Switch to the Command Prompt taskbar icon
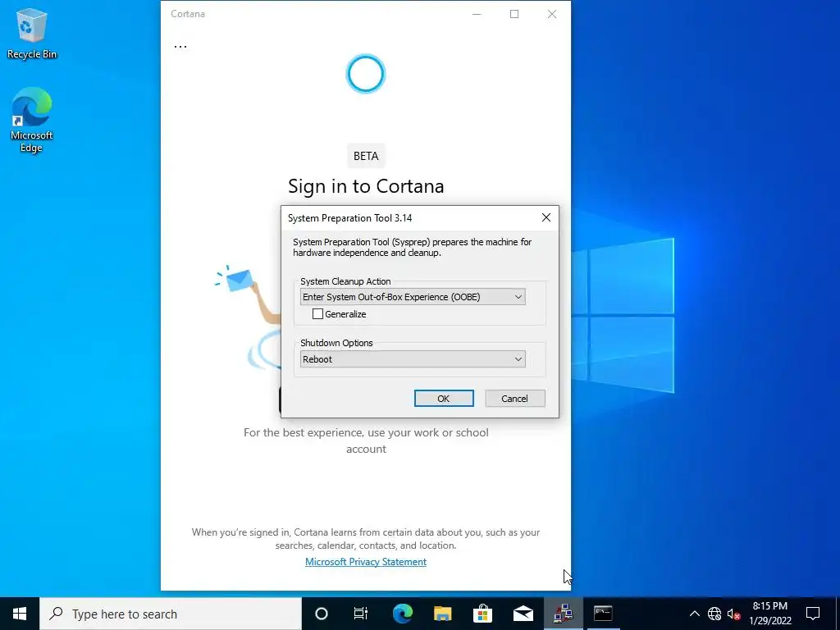 (x=603, y=614)
